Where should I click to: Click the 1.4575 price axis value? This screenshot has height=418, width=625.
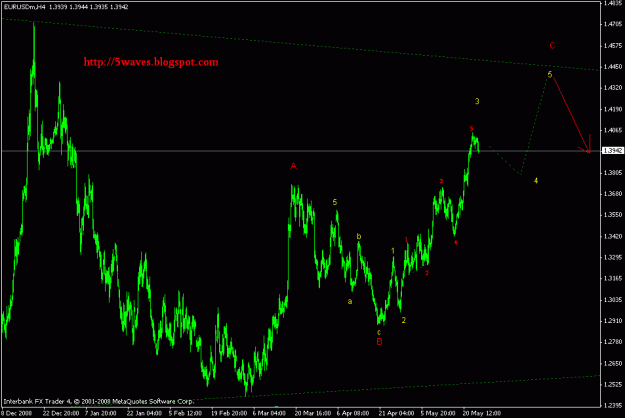613,45
